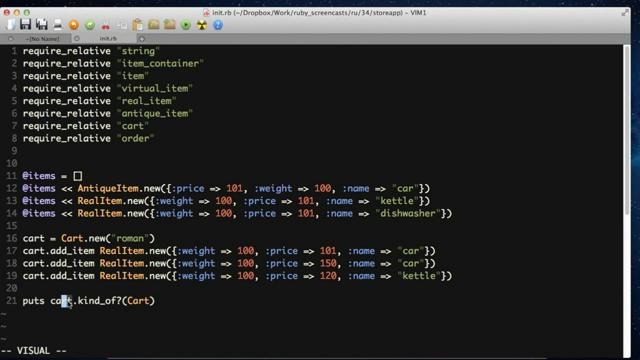
Task: Click the @items variable on line 11
Action: click(39, 176)
